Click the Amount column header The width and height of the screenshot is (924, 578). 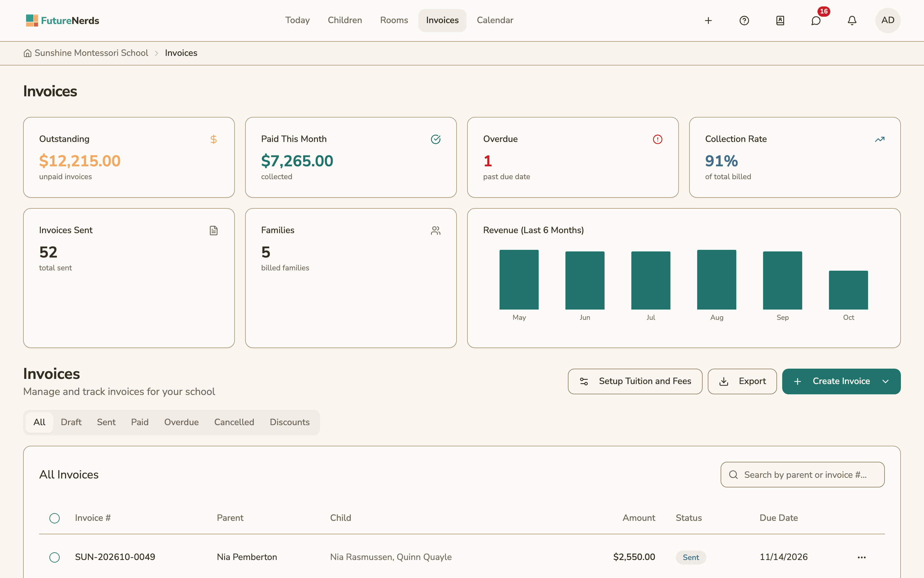pos(638,518)
